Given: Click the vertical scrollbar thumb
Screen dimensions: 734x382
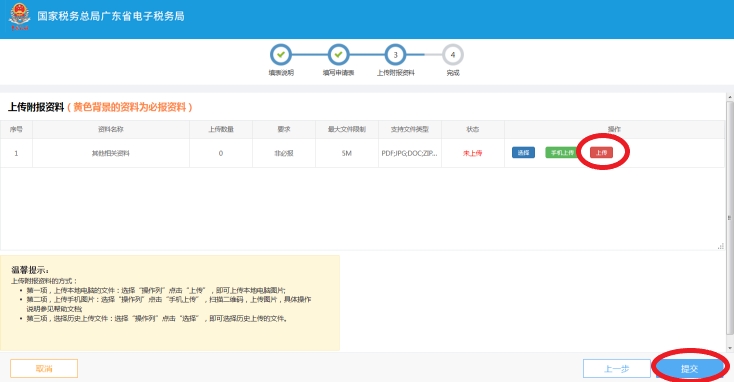Looking at the screenshot, I should pos(729,218).
